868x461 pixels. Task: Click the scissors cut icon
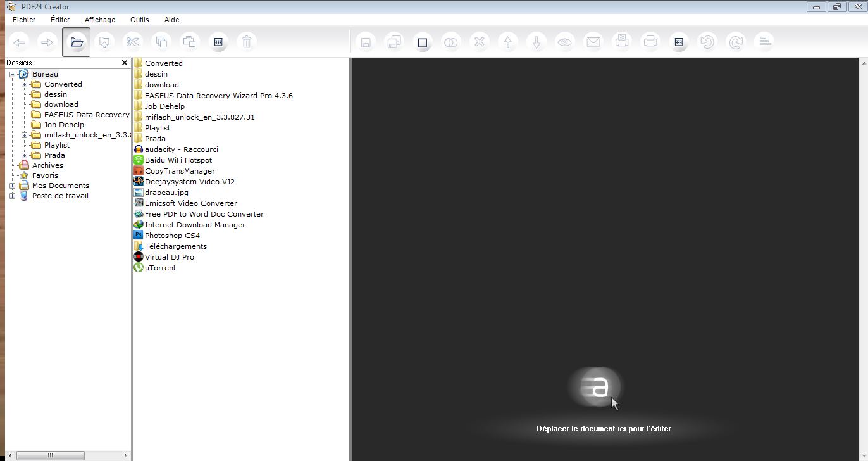click(x=133, y=42)
